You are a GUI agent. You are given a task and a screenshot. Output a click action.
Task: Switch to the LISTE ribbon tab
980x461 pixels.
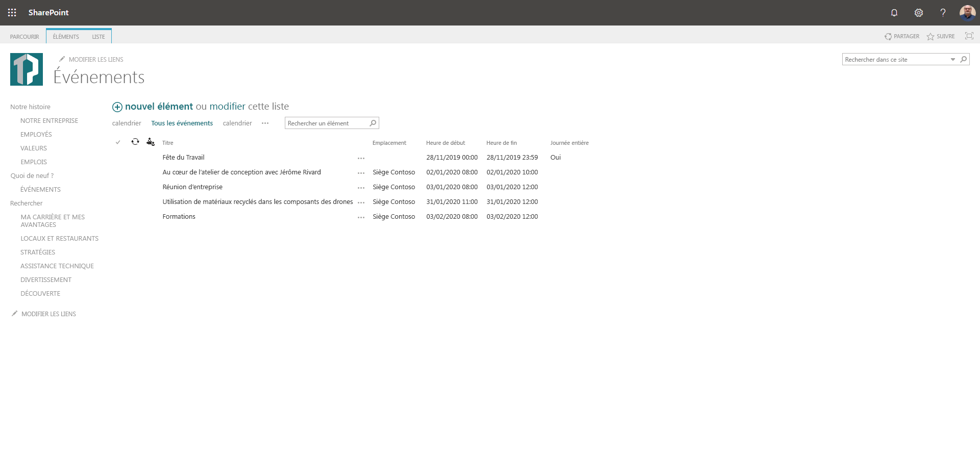[99, 37]
